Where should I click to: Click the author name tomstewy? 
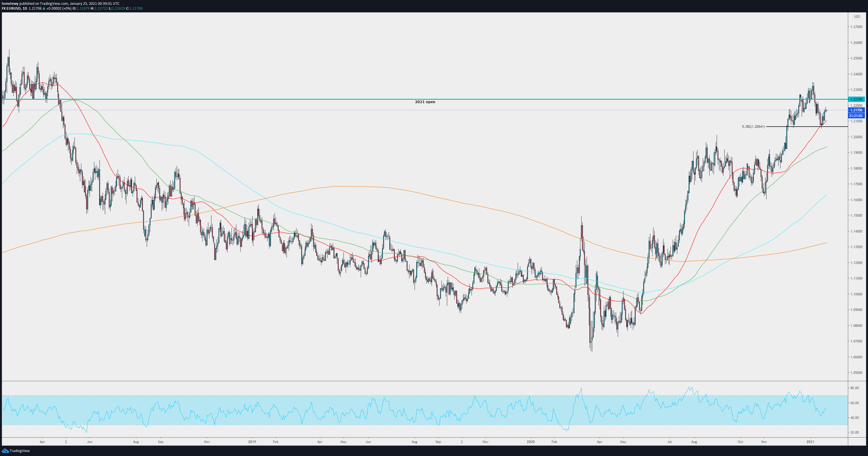pos(10,3)
